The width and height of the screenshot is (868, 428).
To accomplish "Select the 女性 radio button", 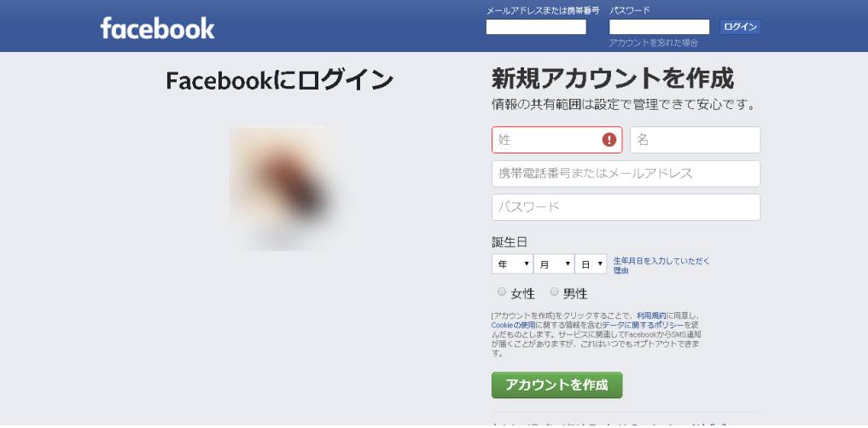I will 502,292.
